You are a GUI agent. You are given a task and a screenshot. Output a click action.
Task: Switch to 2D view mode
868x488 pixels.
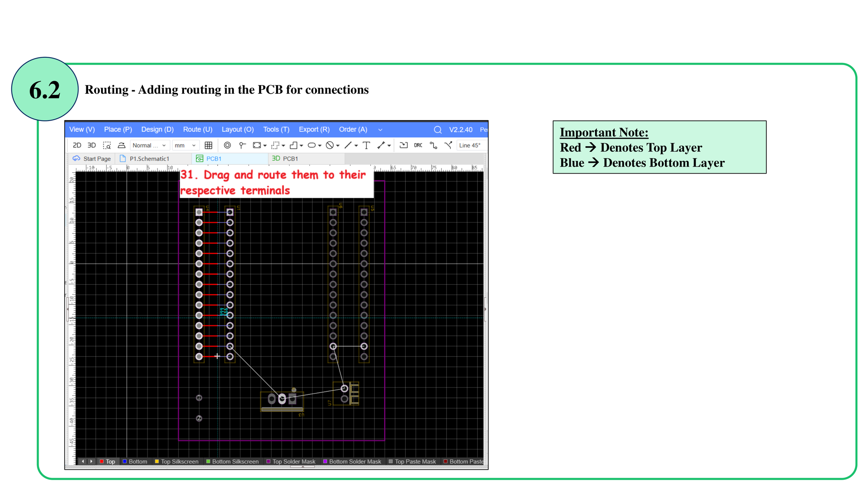pos(77,145)
